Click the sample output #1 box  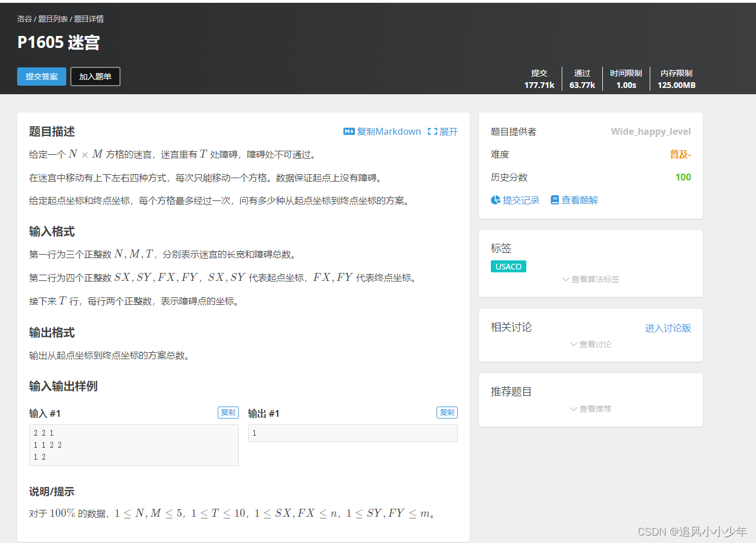[x=353, y=433]
